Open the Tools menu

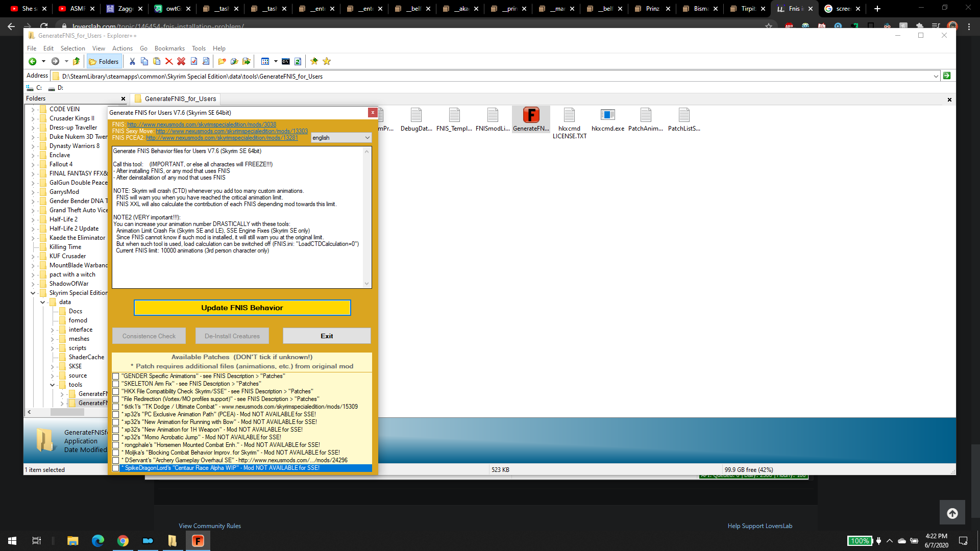[x=199, y=48]
